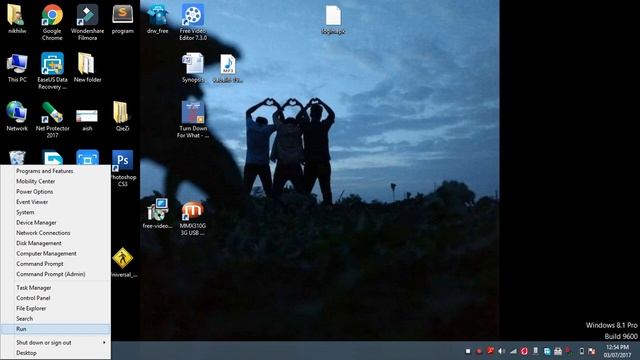Open the Network desktop icon
640x360 pixels.
17,116
